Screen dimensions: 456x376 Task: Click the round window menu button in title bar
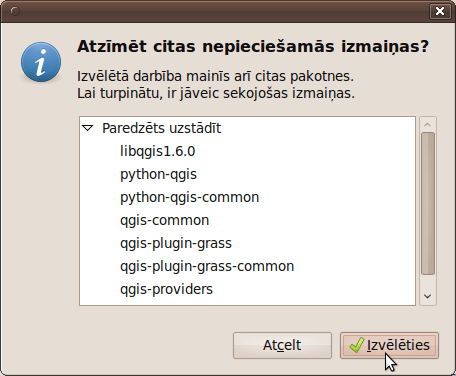[x=15, y=11]
